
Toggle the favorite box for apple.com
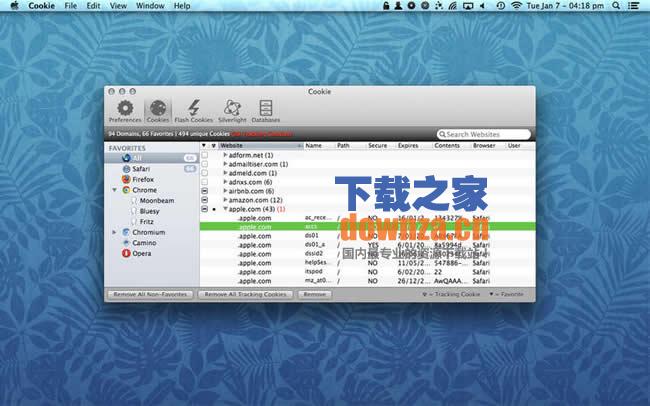(x=204, y=209)
